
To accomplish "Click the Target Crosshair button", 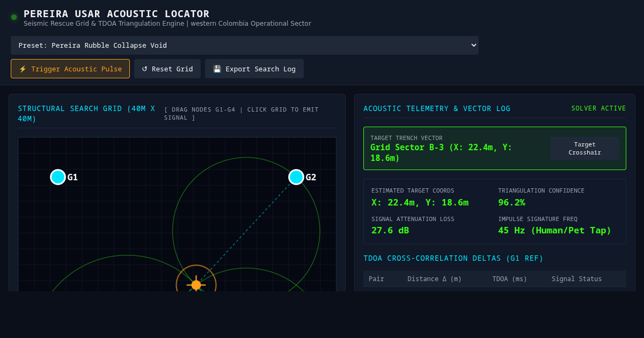I will tap(584, 149).
